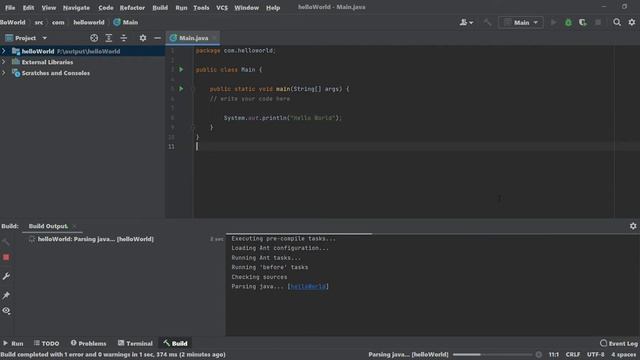Open IDE settings gear at top right
Screen dimensions: 640x360
tap(632, 22)
